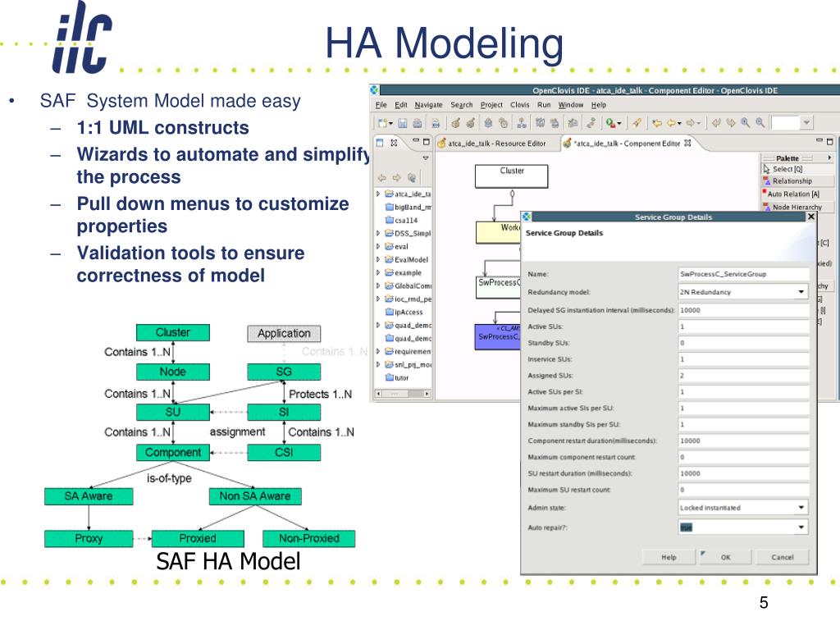840x630 pixels.
Task: Click the Cancel button in dialog
Action: point(782,557)
